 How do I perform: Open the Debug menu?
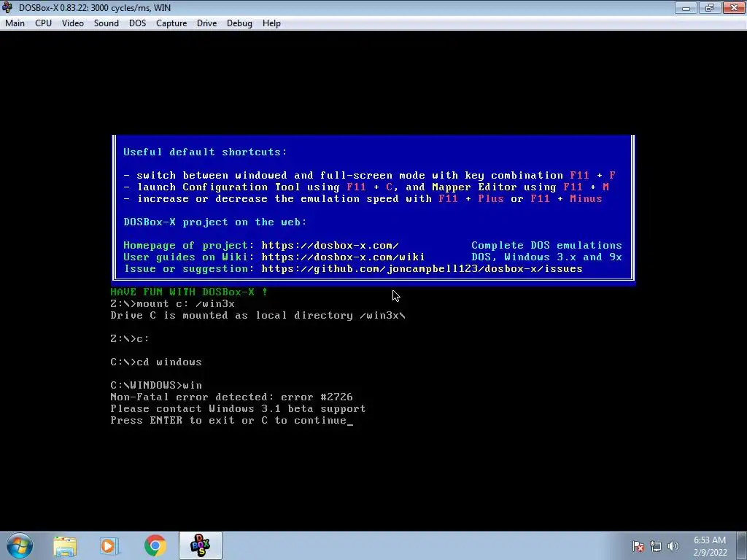[x=239, y=23]
